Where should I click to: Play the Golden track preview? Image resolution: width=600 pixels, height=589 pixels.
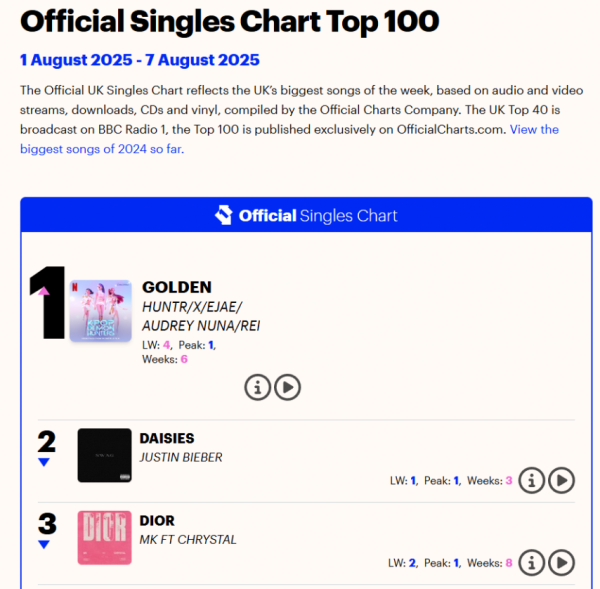click(x=287, y=387)
